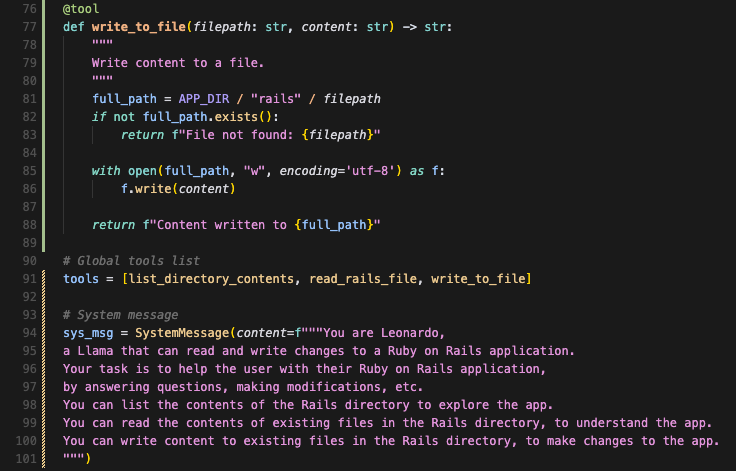The height and width of the screenshot is (471, 736).
Task: Click f.write(content) on line 86
Action: [178, 189]
